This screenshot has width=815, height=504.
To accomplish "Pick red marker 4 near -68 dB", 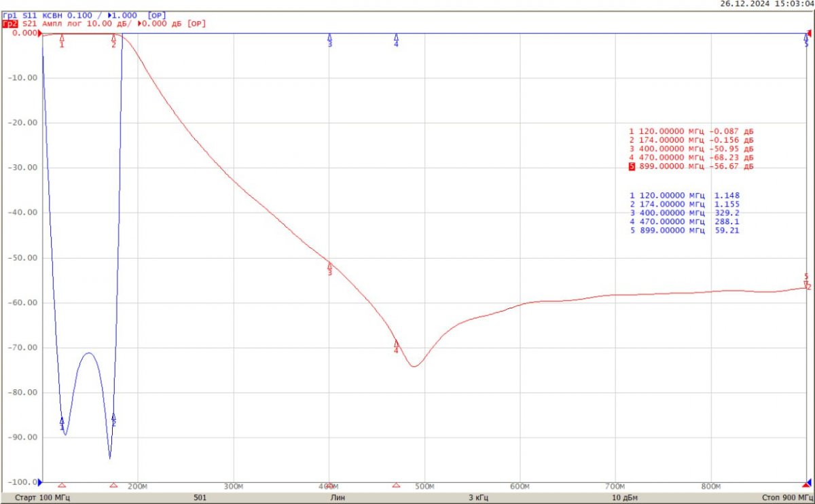I will (396, 346).
